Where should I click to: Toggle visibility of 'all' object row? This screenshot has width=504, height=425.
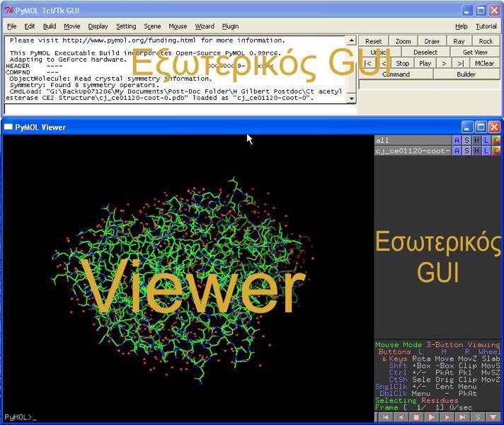(x=413, y=140)
